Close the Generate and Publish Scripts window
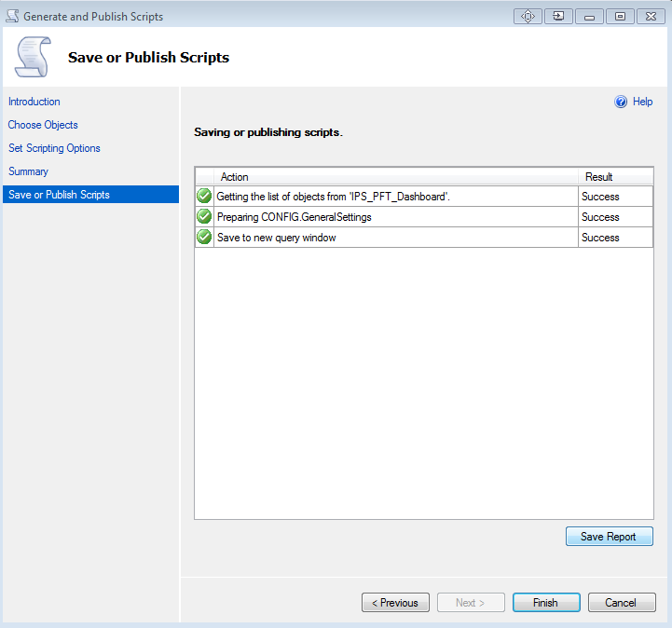Image resolution: width=672 pixels, height=628 pixels. tap(651, 16)
